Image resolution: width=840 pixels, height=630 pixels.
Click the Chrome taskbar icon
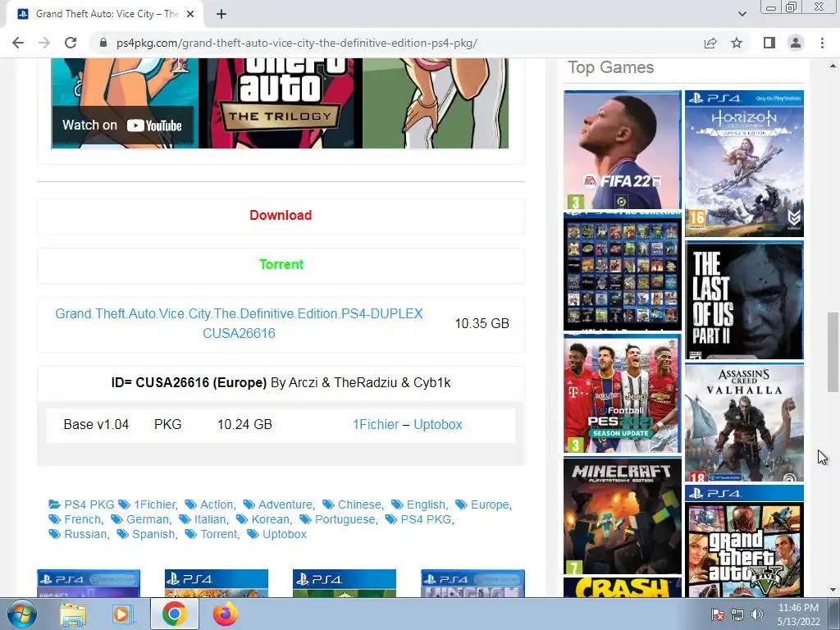(x=174, y=614)
